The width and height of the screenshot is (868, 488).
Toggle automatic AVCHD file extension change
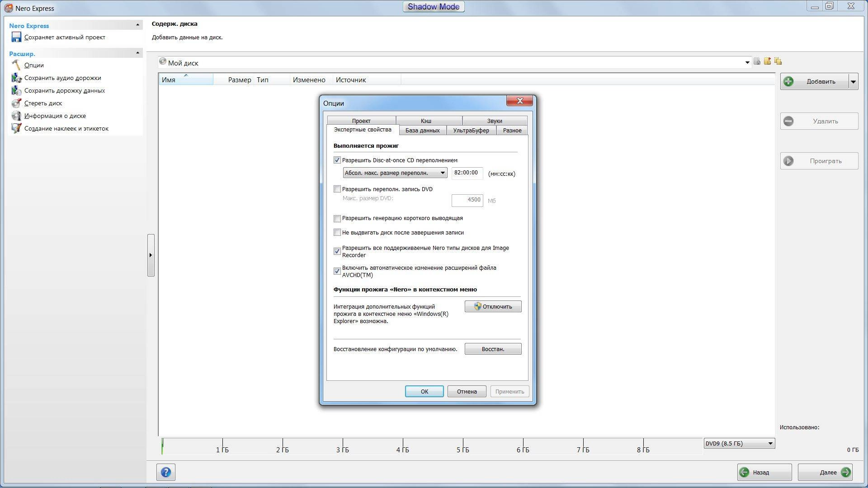click(x=337, y=271)
